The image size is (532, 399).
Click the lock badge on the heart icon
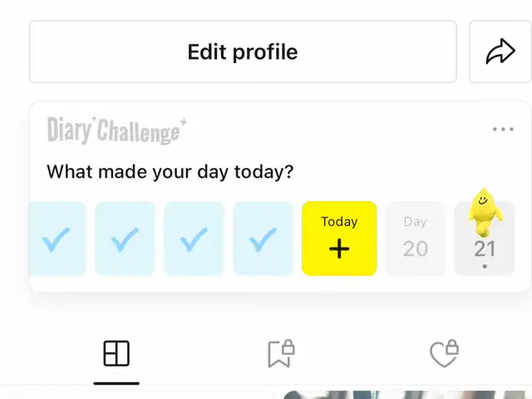[452, 347]
